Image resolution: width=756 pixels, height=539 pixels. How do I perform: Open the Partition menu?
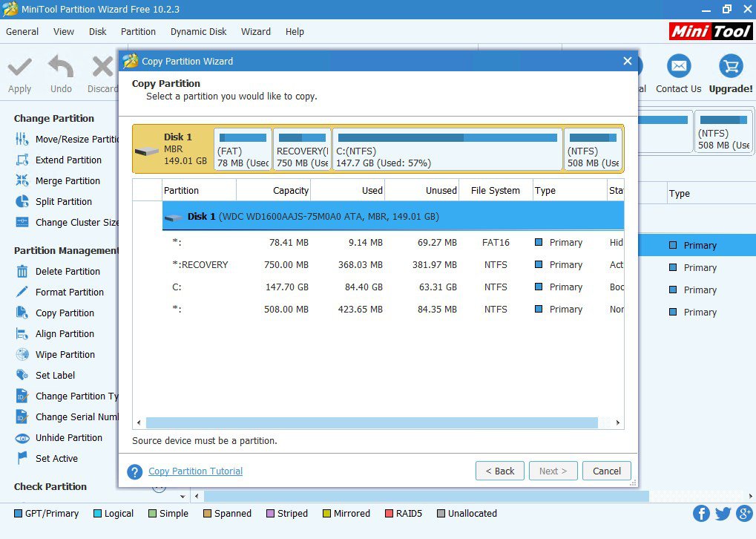point(138,32)
